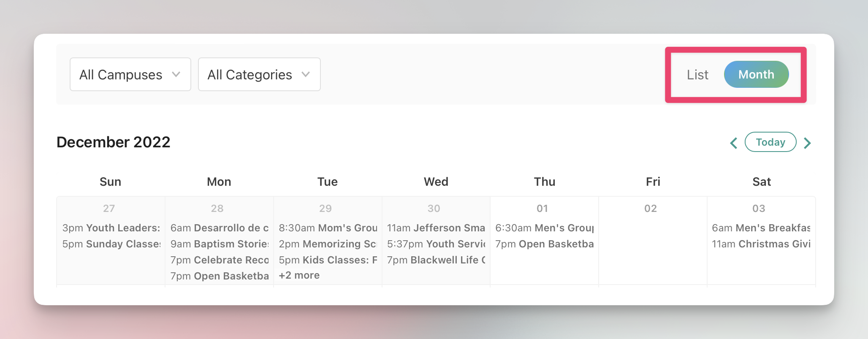Image resolution: width=868 pixels, height=339 pixels.
Task: Open the All Campuses dropdown
Action: point(130,75)
